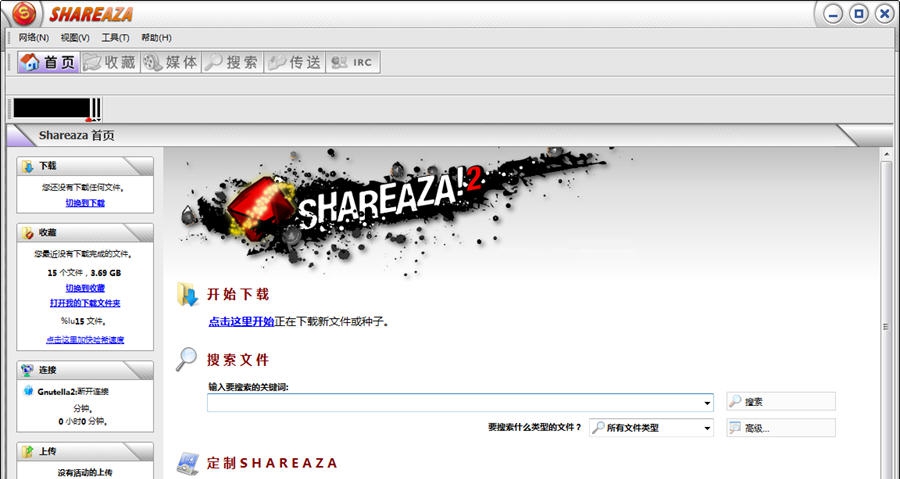Click the 收藏 panel header
The height and width of the screenshot is (479, 900).
coord(85,233)
